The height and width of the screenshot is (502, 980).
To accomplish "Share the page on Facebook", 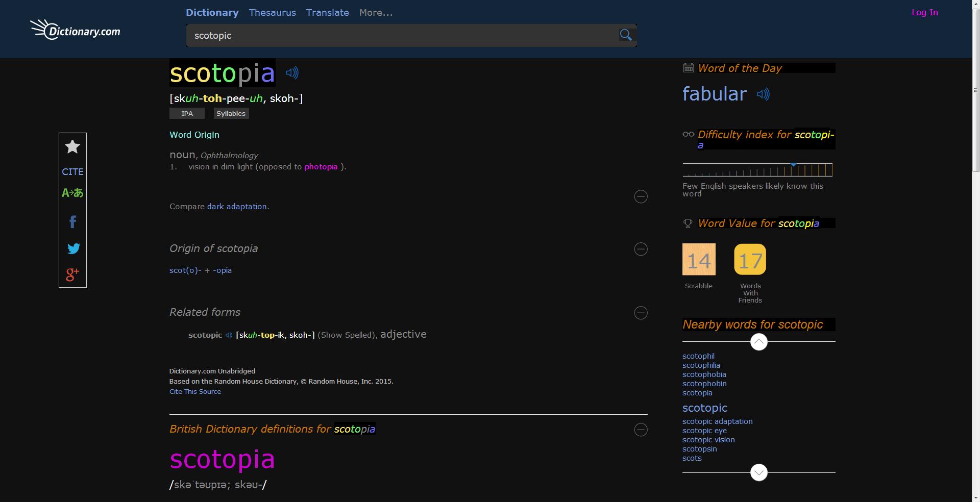I will click(x=72, y=221).
